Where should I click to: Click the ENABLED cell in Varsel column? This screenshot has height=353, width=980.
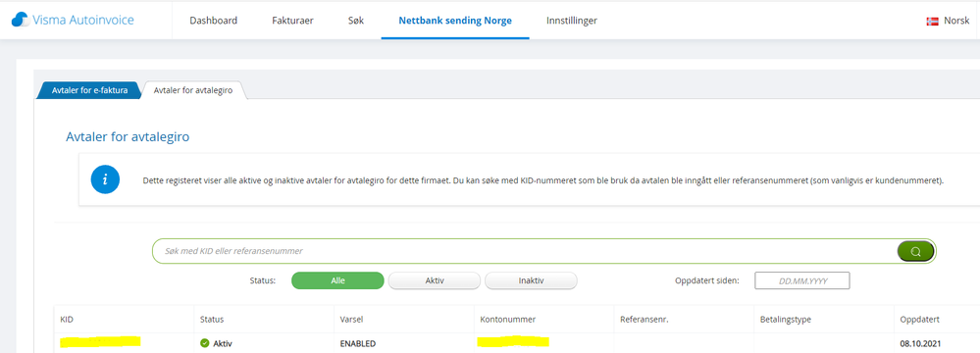point(357,343)
